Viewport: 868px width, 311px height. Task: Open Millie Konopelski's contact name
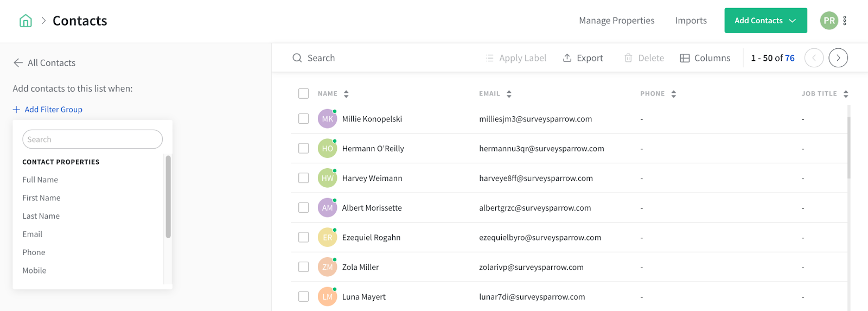372,119
